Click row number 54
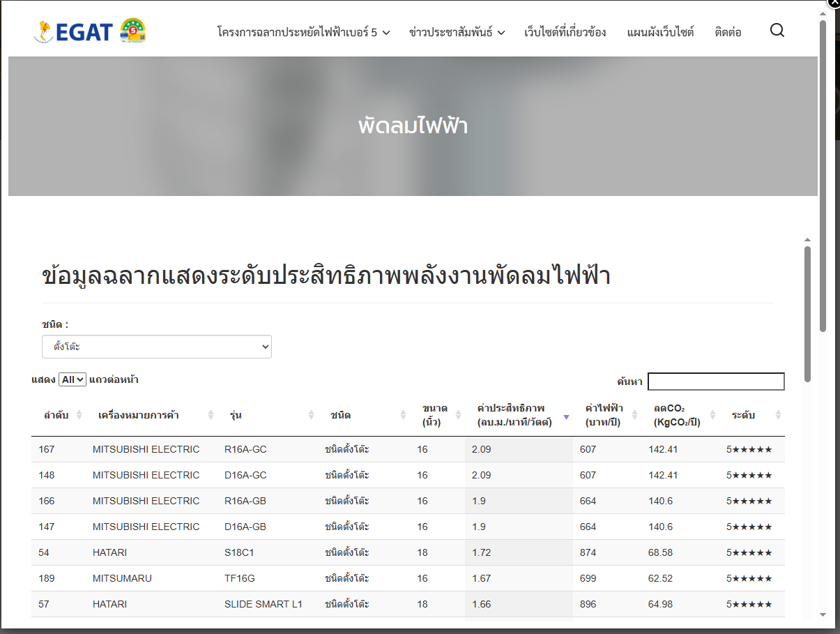The height and width of the screenshot is (634, 840). [44, 552]
